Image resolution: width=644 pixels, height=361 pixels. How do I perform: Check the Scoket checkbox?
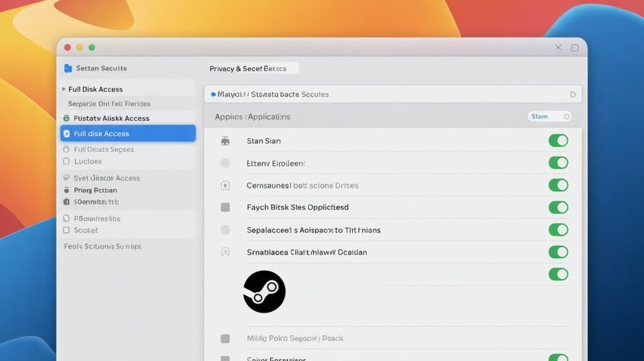pyautogui.click(x=66, y=230)
